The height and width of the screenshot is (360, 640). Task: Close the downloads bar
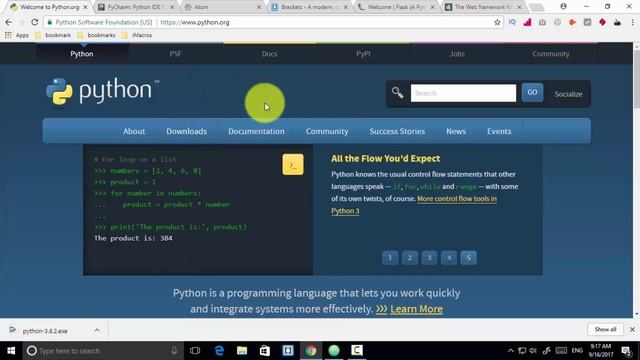coord(632,329)
